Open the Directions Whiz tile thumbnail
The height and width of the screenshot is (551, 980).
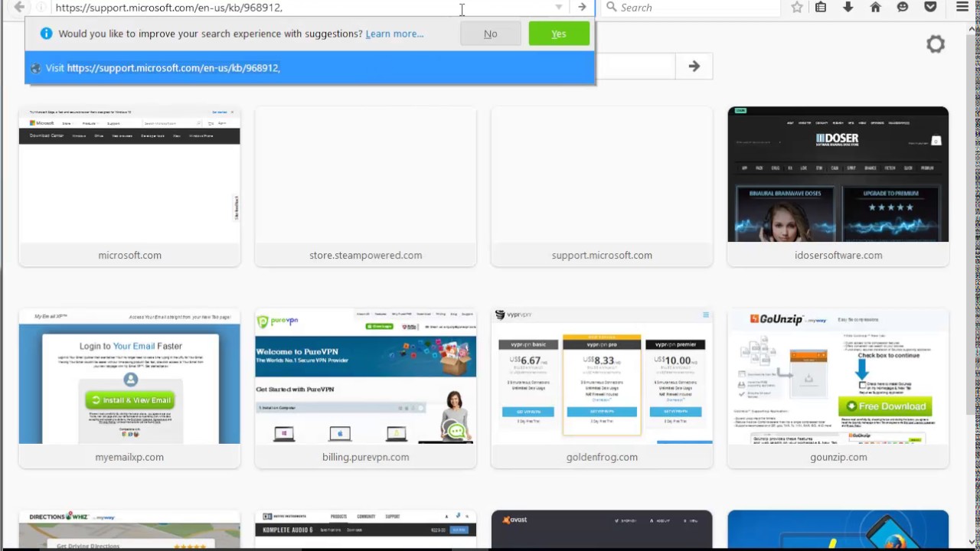point(129,530)
